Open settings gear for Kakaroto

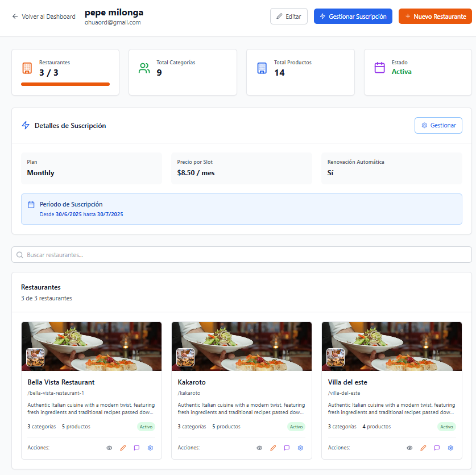(x=300, y=448)
